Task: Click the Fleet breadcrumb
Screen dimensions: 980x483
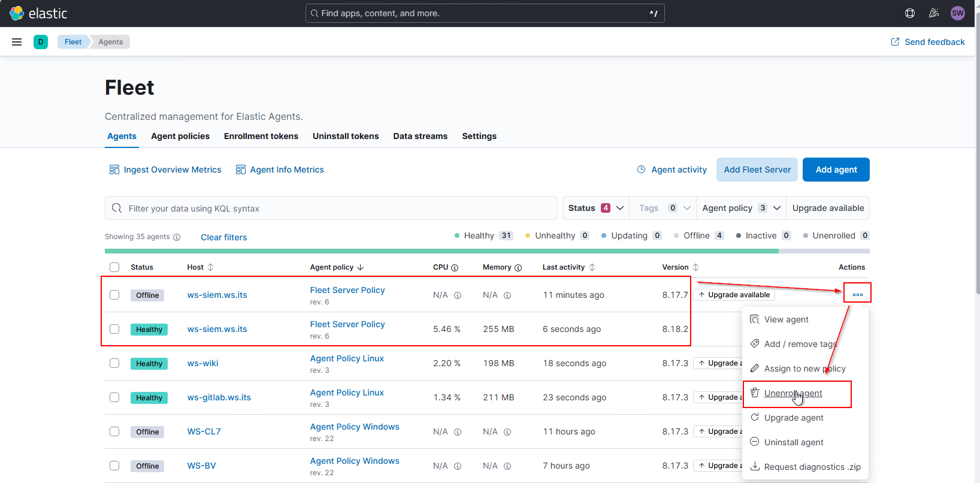Action: (x=73, y=42)
